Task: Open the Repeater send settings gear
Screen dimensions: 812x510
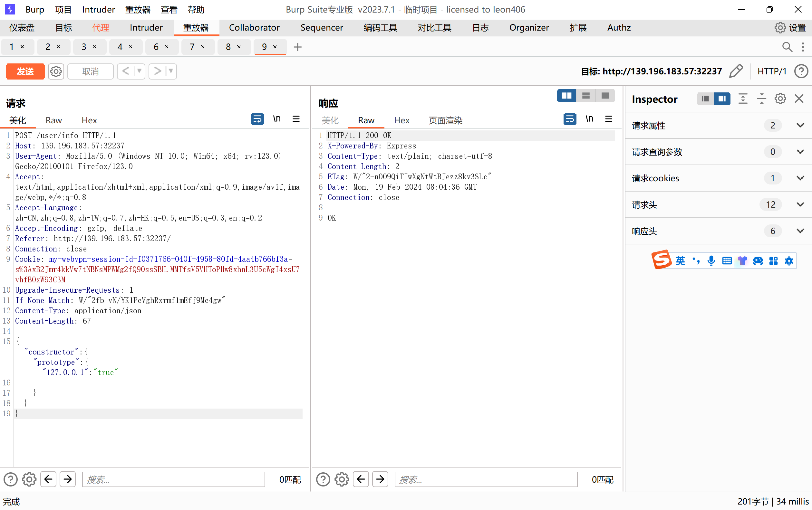Action: [56, 71]
